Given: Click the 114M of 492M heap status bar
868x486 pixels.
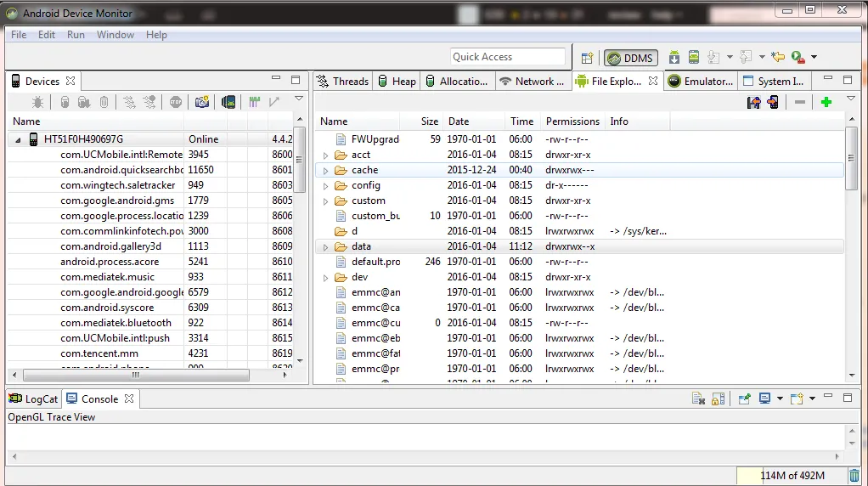Looking at the screenshot, I should click(792, 476).
